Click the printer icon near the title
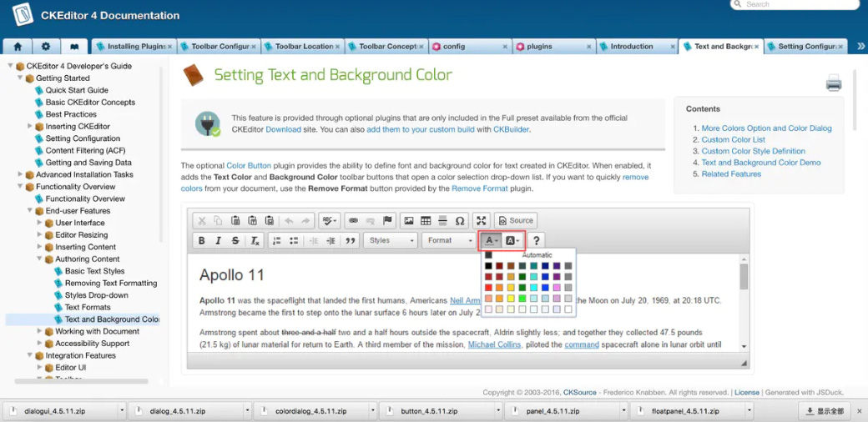Image resolution: width=868 pixels, height=422 pixels. pos(833,83)
